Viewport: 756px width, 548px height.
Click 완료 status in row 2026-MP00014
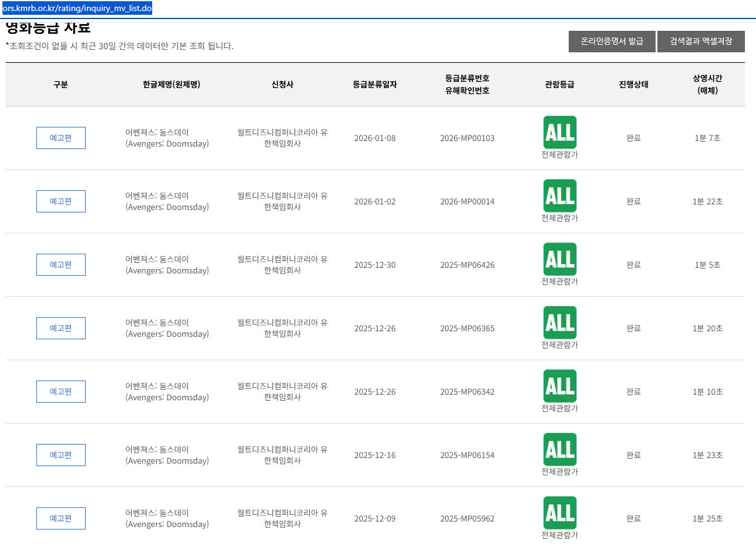(633, 201)
